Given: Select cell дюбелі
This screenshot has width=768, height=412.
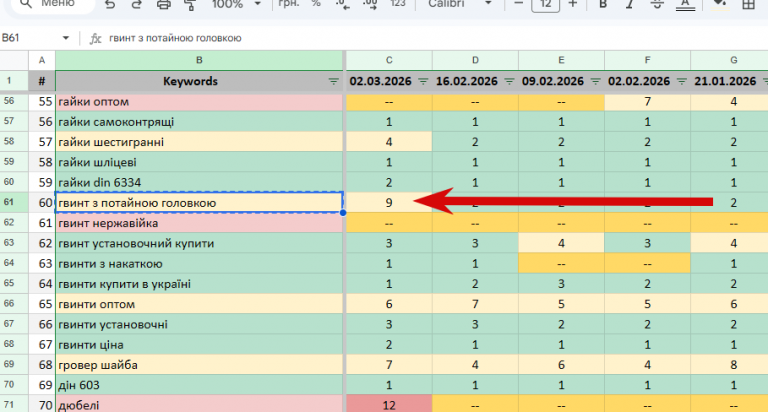Looking at the screenshot, I should tap(199, 405).
